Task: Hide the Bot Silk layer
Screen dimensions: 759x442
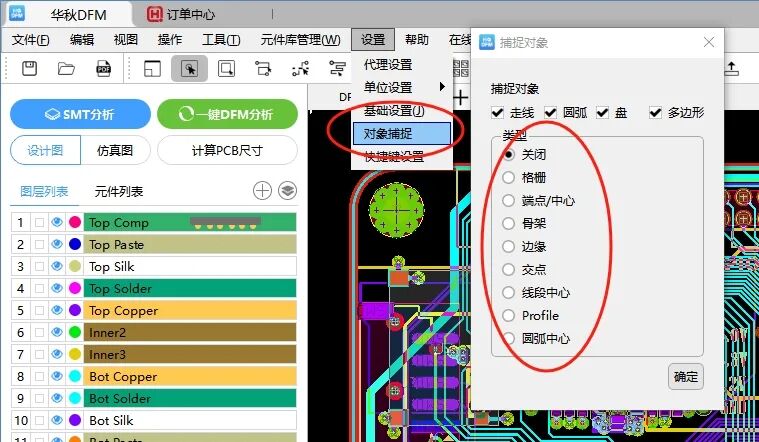Action: point(57,420)
